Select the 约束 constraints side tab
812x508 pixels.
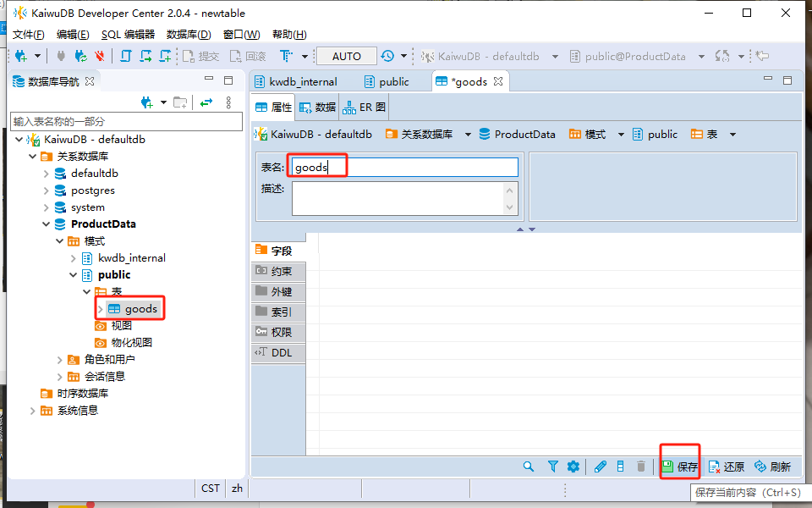[x=278, y=271]
